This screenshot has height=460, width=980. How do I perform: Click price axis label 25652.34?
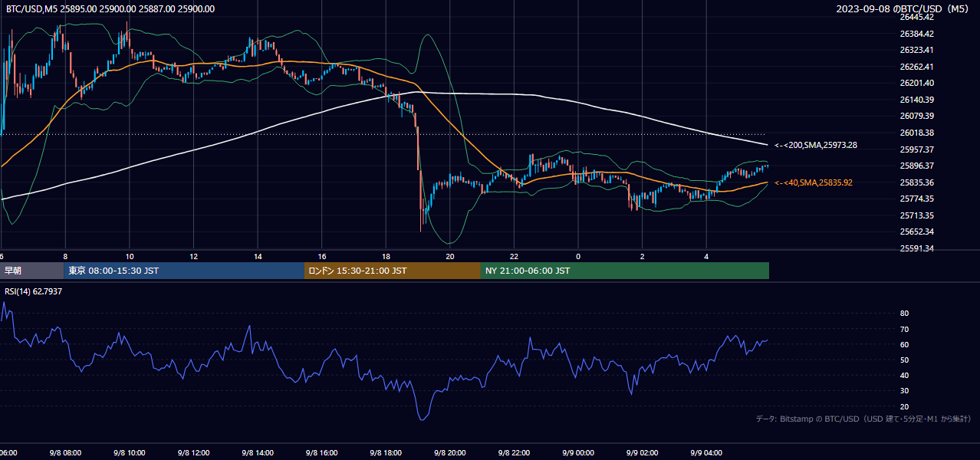916,232
